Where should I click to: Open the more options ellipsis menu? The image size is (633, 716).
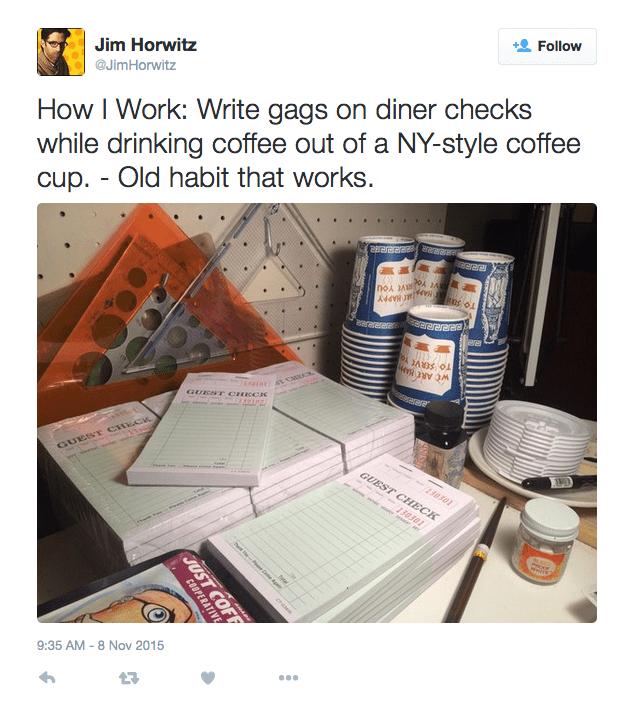[289, 678]
